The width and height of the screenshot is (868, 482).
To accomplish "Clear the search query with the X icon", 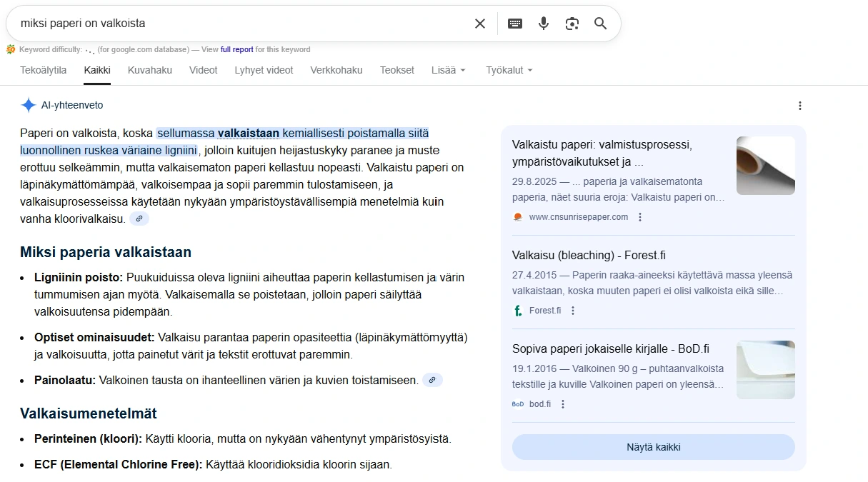I will pos(480,23).
